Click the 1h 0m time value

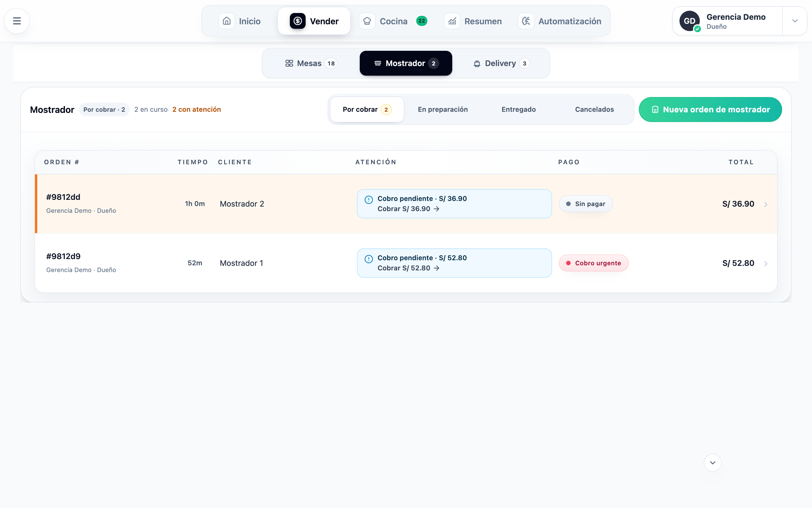195,204
